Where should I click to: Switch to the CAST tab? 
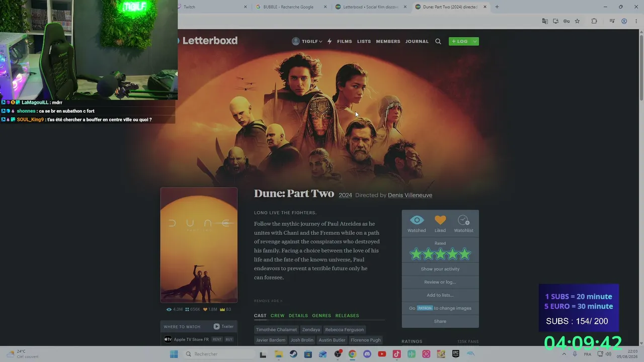(x=260, y=316)
